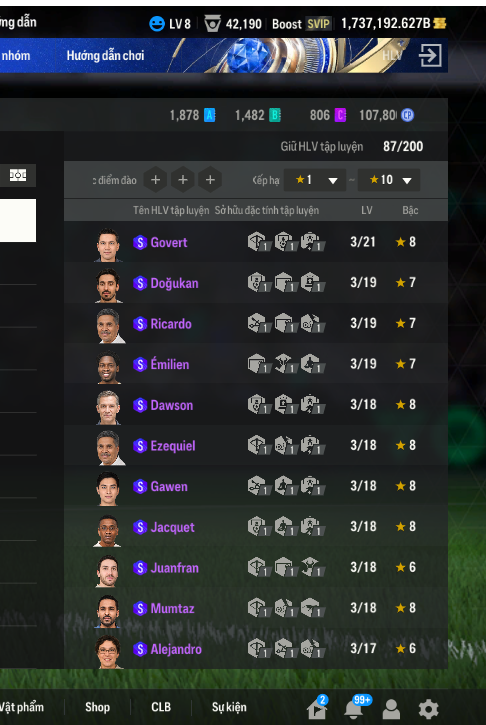Open the Sự kiện tab
The width and height of the screenshot is (486, 725).
229,707
